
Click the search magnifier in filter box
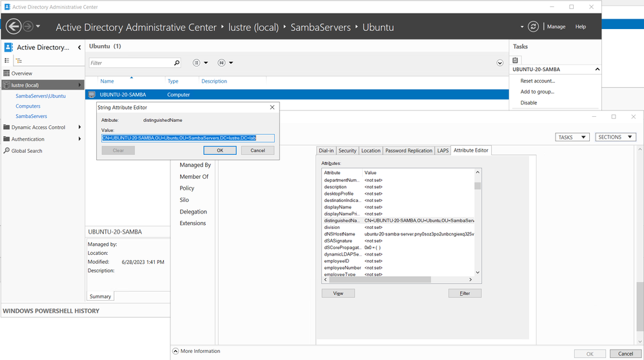click(x=177, y=63)
